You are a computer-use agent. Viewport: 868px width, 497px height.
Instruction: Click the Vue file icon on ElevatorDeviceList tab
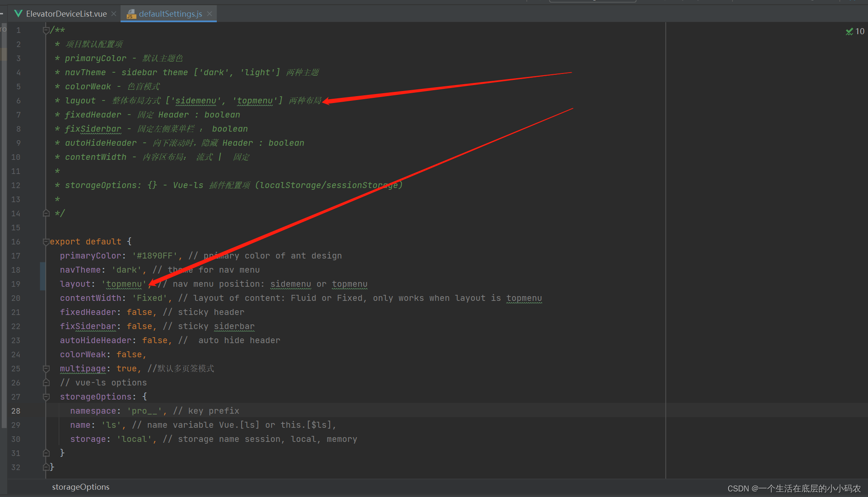point(18,14)
